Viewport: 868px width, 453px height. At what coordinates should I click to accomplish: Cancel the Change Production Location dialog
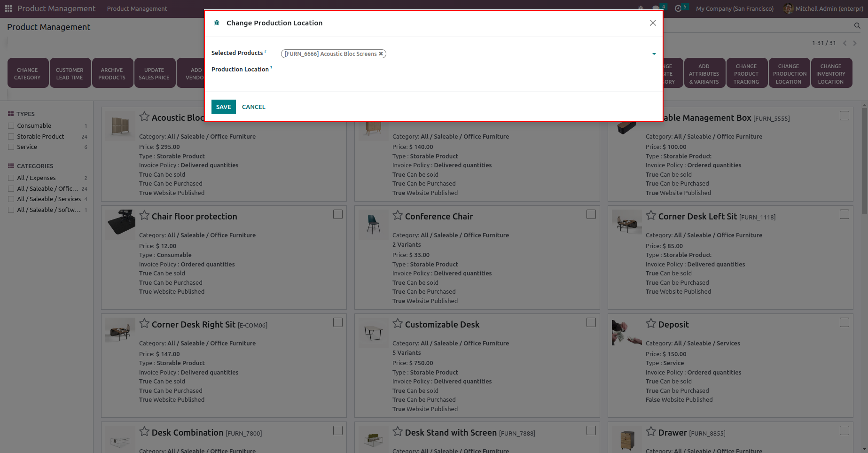coord(254,107)
